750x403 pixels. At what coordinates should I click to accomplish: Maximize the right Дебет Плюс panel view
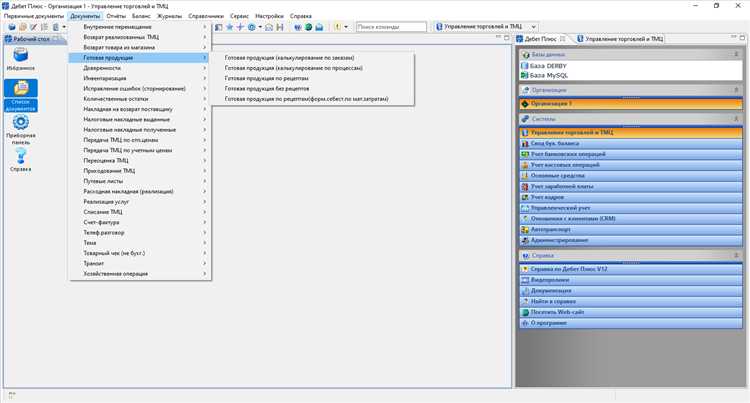coord(742,37)
